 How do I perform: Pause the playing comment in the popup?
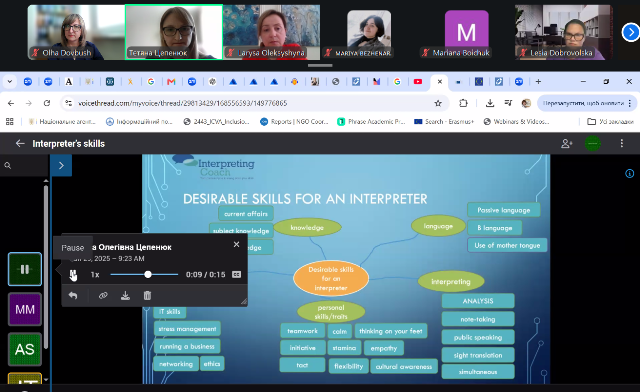pos(73,275)
